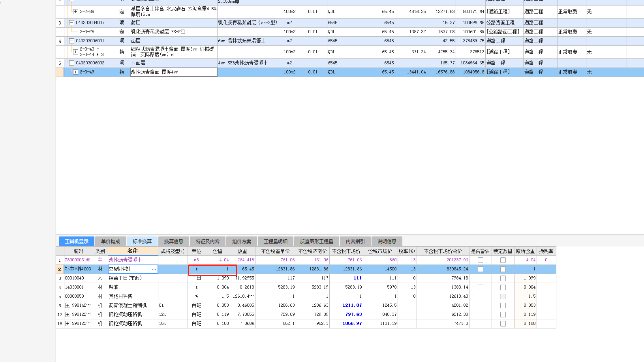Click the 不含税市场价 column header
Screen dimensions: 644x362
pyautogui.click(x=346, y=251)
